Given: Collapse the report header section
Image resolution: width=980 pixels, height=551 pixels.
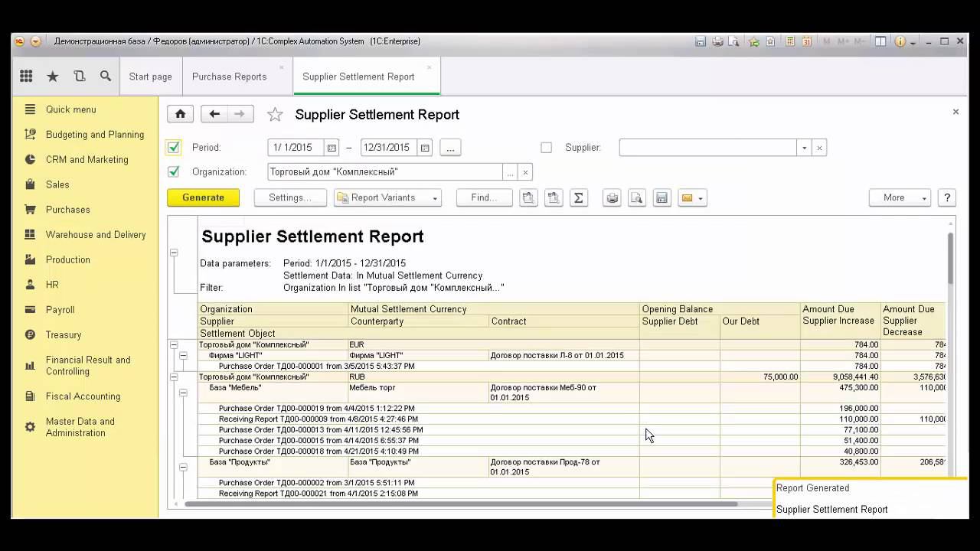Looking at the screenshot, I should click(x=174, y=253).
